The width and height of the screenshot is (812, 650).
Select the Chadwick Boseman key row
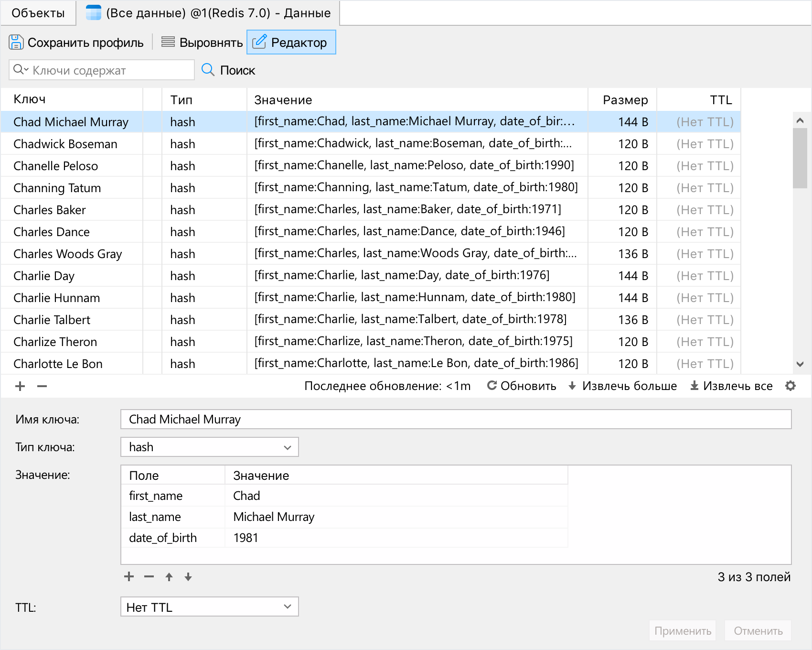[371, 144]
